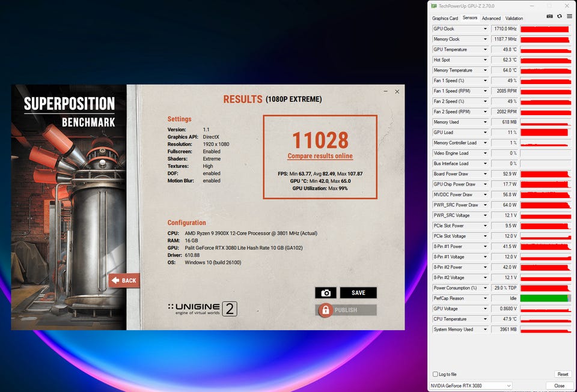Screen dimensions: 577x392
Task: Expand Memory Temperature sensor dropdown
Action: pos(485,70)
